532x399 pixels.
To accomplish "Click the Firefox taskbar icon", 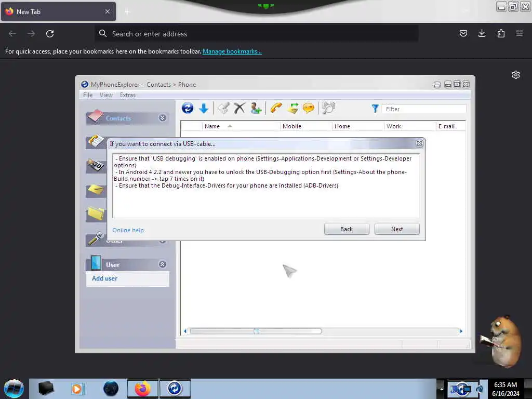I will (x=143, y=389).
